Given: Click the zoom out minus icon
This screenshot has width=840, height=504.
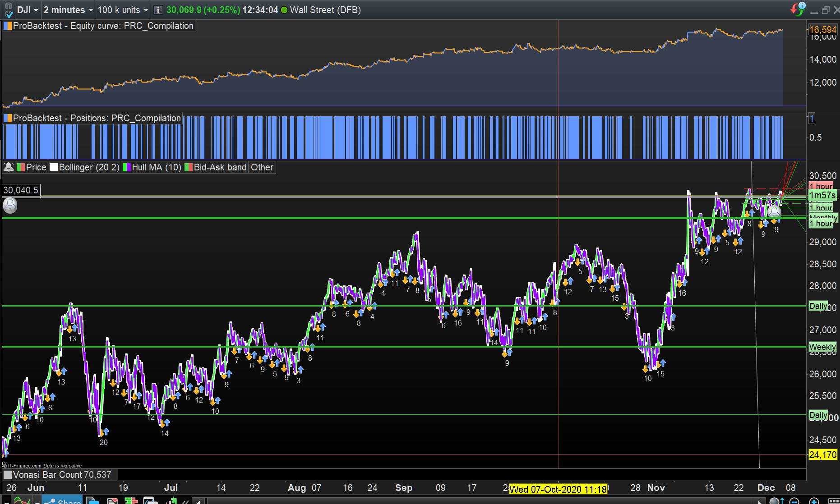Looking at the screenshot, I should pos(794,501).
